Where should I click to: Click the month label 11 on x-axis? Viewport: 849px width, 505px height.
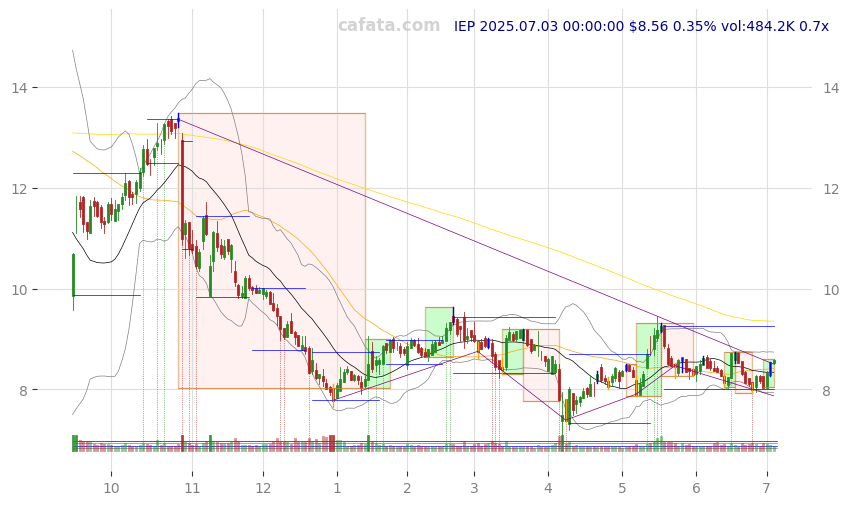click(192, 488)
